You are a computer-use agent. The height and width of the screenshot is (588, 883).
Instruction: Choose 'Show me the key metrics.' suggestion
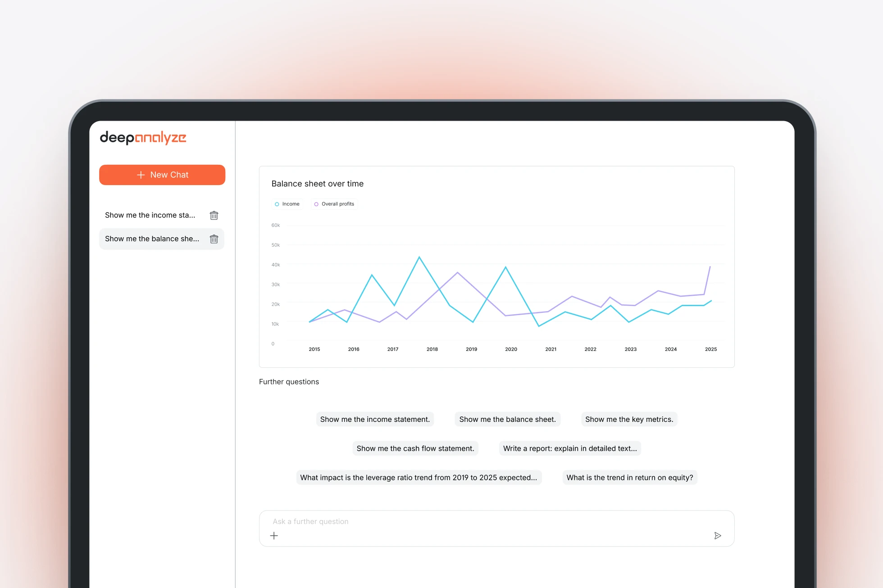629,419
